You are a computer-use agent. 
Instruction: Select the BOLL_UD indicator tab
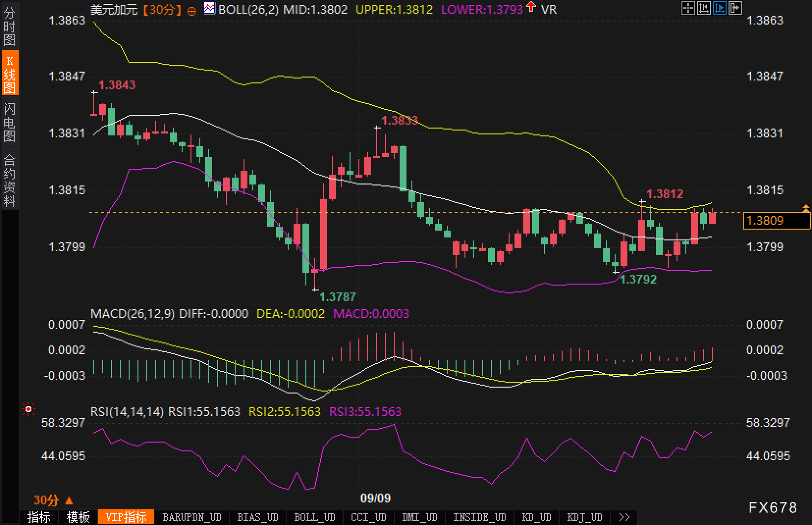coord(314,517)
